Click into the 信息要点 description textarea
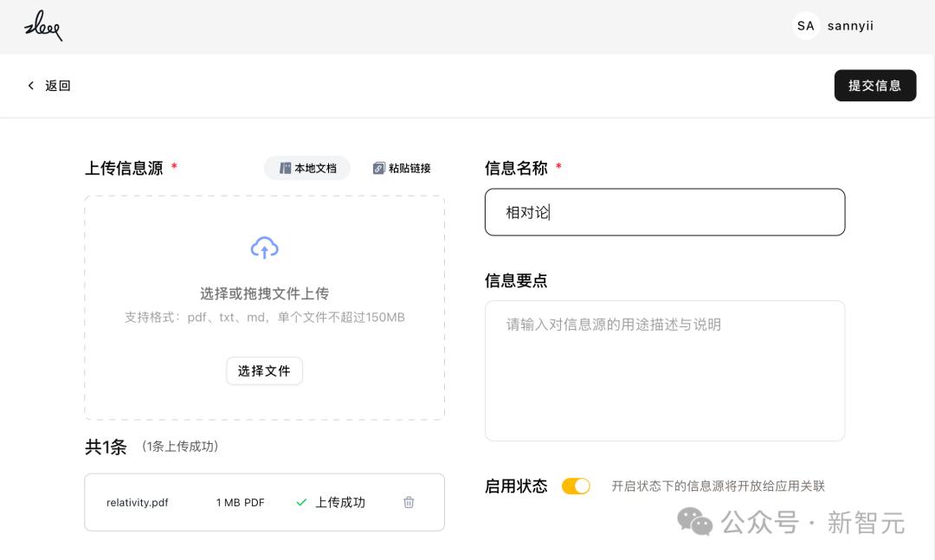935x560 pixels. (664, 370)
